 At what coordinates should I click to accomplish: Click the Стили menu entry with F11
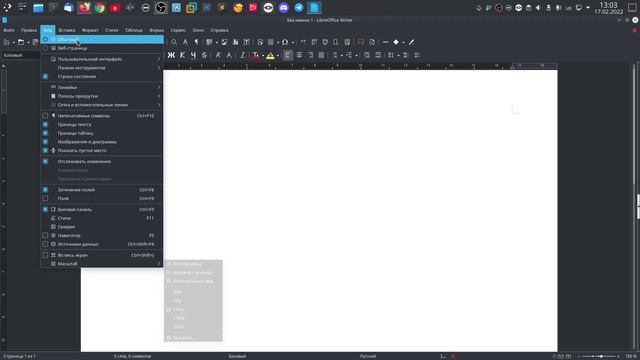102,218
